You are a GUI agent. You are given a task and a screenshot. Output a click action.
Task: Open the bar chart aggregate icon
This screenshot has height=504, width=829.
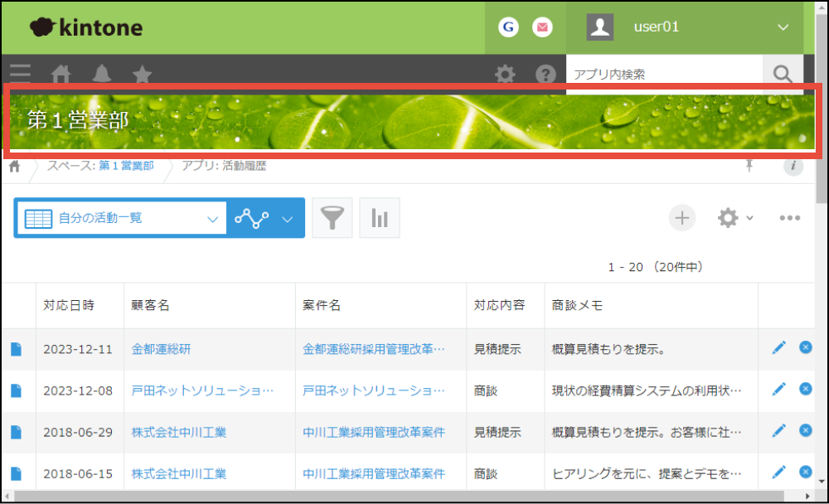[380, 218]
